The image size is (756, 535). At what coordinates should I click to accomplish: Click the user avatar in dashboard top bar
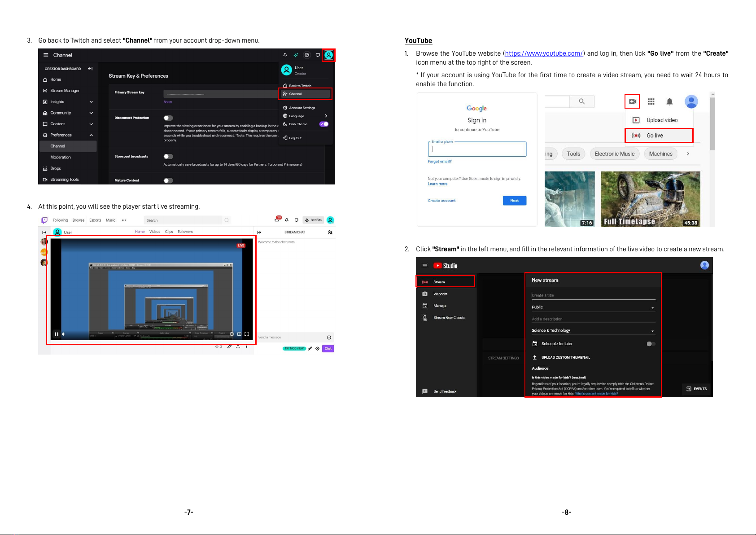329,55
